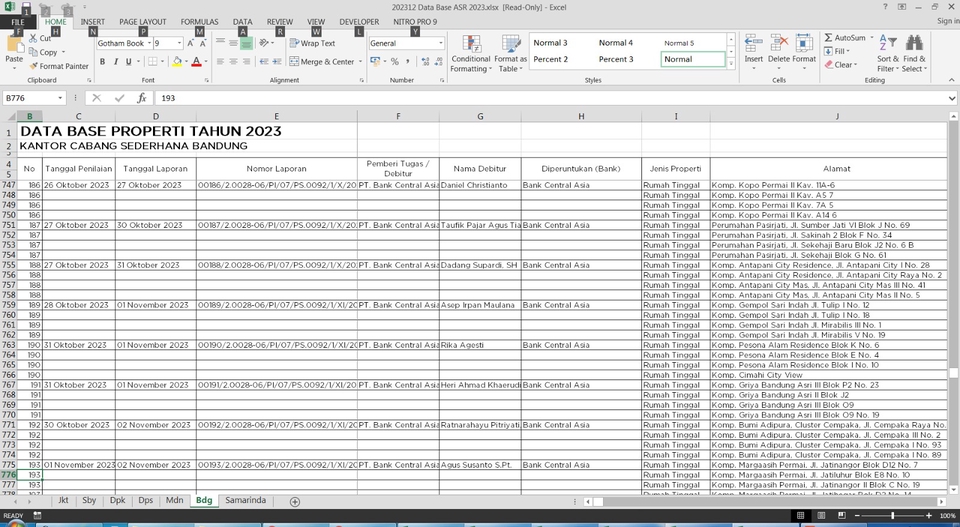Open the Conditional Formatting menu

tap(471, 54)
